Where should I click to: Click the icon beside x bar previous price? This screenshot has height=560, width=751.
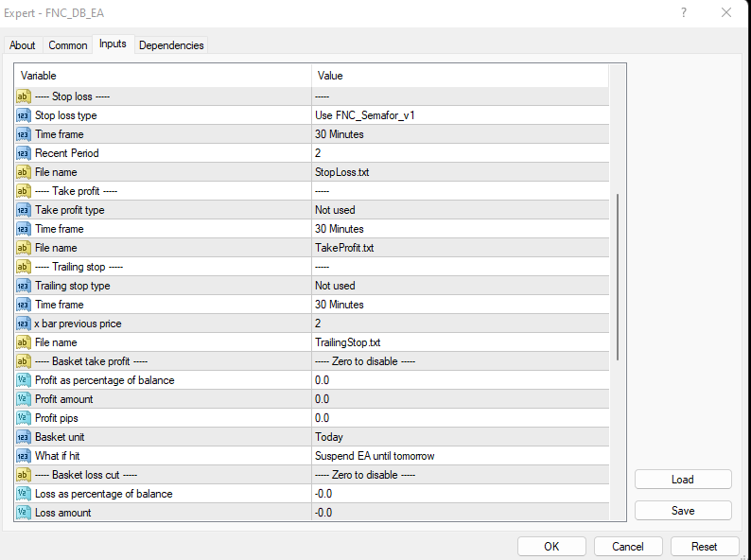click(x=24, y=324)
